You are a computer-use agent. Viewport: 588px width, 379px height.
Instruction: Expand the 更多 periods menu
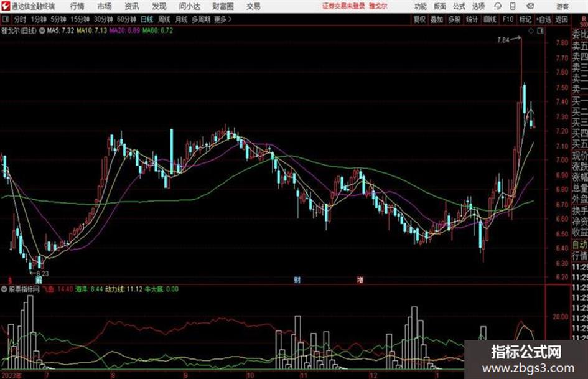click(x=223, y=19)
